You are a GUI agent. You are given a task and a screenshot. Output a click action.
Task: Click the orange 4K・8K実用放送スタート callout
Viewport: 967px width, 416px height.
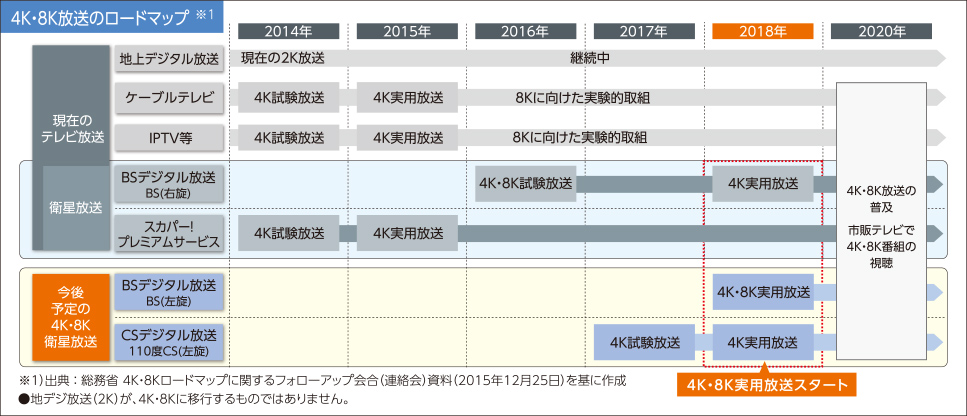click(x=767, y=385)
